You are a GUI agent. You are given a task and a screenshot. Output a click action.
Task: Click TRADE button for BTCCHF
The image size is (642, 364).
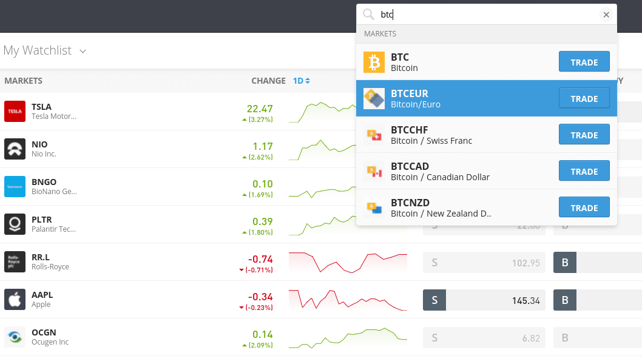click(x=584, y=135)
